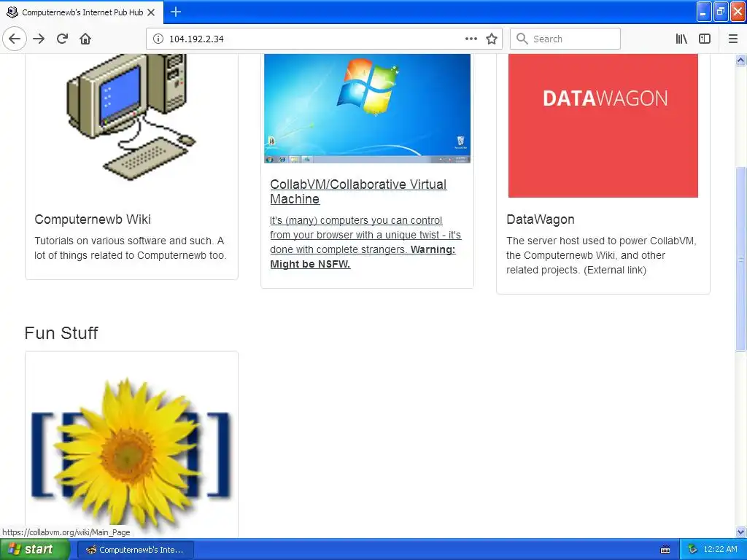This screenshot has height=560, width=747.
Task: Bookmark this page with the star
Action: pyautogui.click(x=492, y=39)
